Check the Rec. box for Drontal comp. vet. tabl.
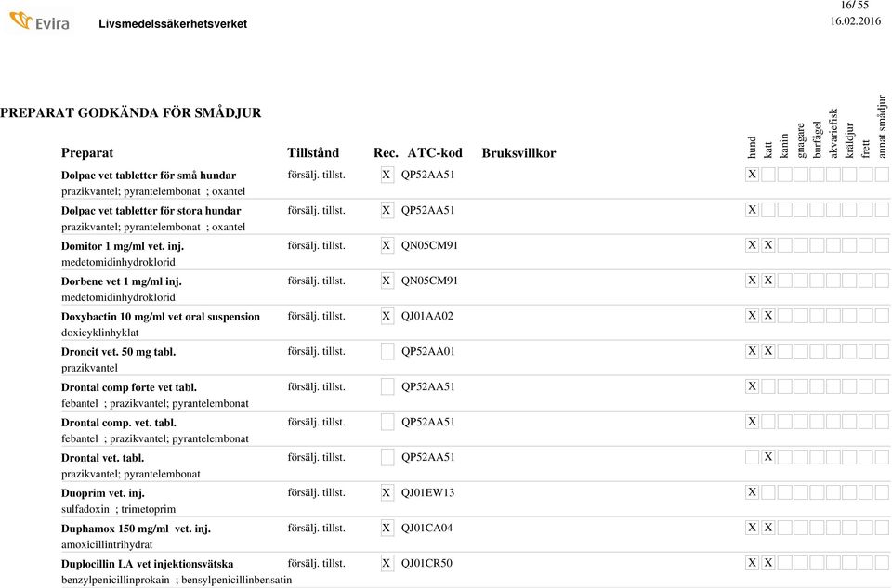The image size is (892, 588). click(x=387, y=422)
